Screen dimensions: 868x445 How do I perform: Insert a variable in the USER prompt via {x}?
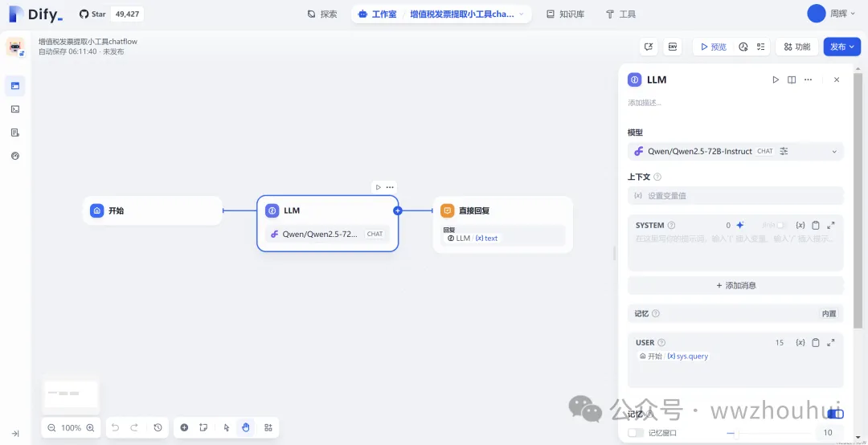[x=800, y=343]
